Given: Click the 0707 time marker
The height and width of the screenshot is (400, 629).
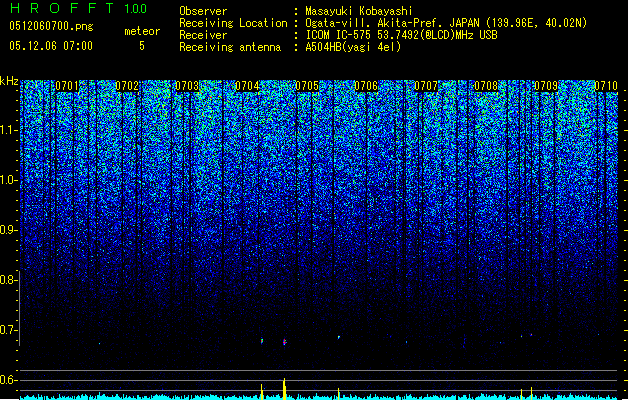Looking at the screenshot, I should [426, 86].
